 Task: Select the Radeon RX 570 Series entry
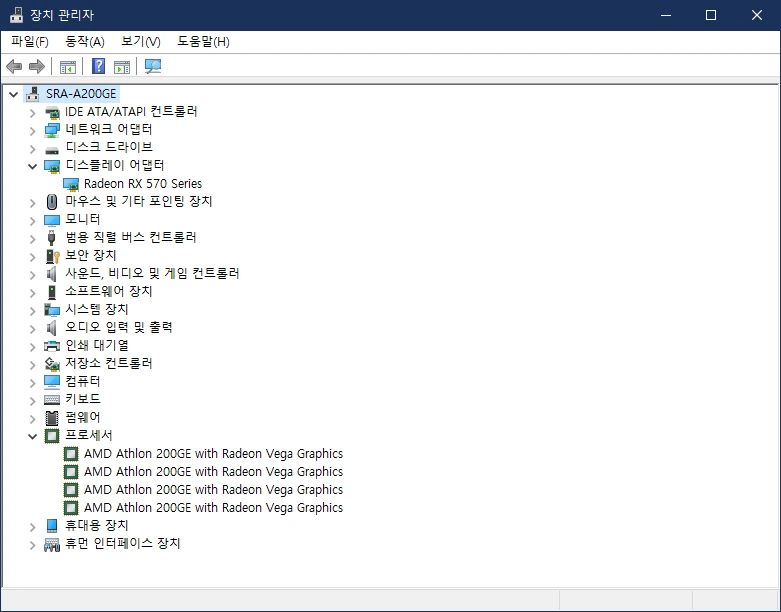(x=143, y=184)
